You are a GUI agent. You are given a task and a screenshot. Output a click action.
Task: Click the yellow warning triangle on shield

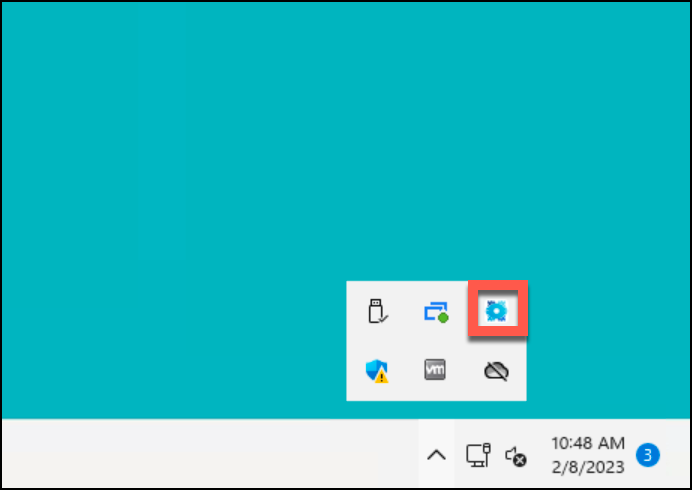tap(381, 377)
